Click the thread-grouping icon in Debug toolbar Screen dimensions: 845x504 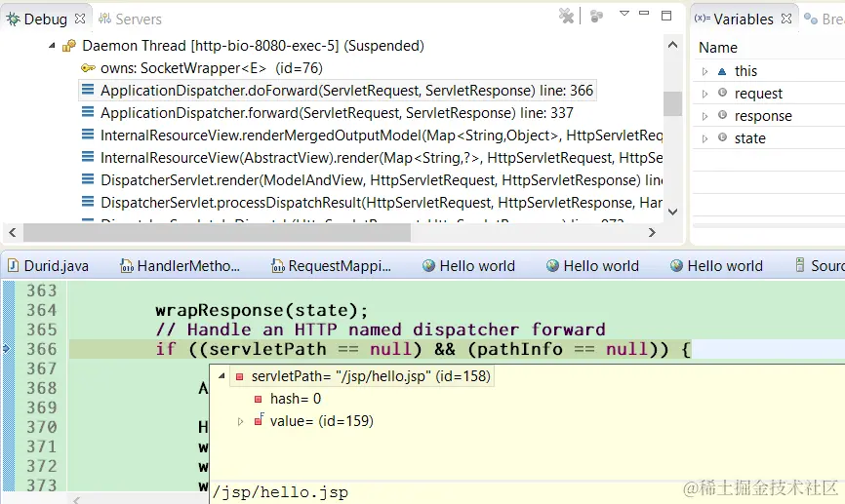[596, 17]
